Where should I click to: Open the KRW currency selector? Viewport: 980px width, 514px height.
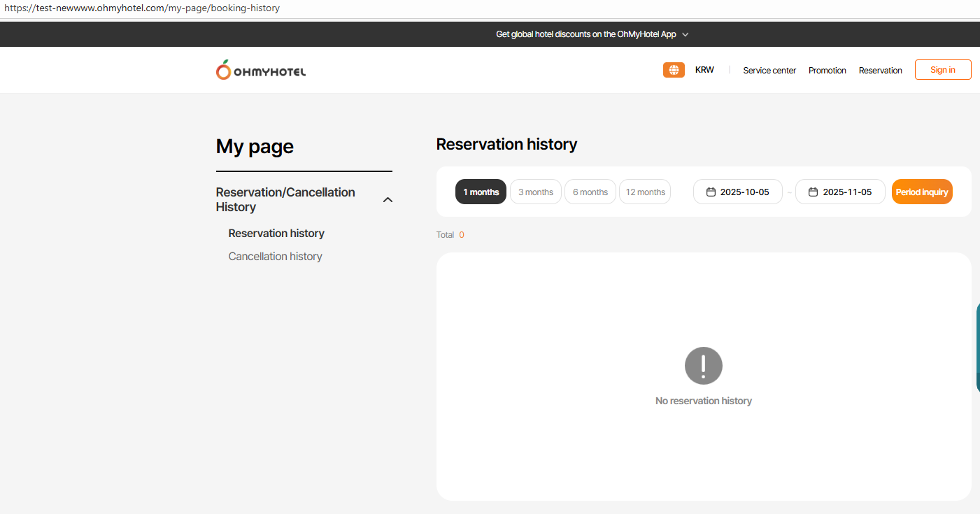[x=704, y=70]
